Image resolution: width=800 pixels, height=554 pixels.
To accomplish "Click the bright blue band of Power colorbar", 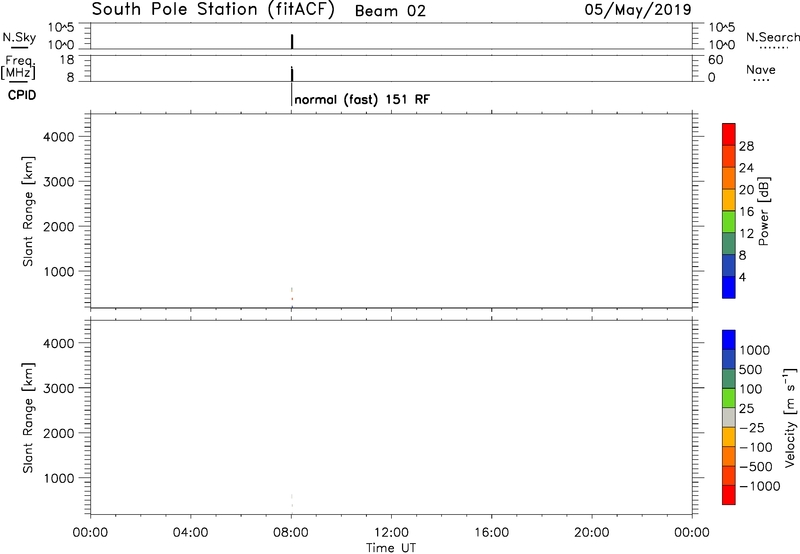I will [x=729, y=287].
